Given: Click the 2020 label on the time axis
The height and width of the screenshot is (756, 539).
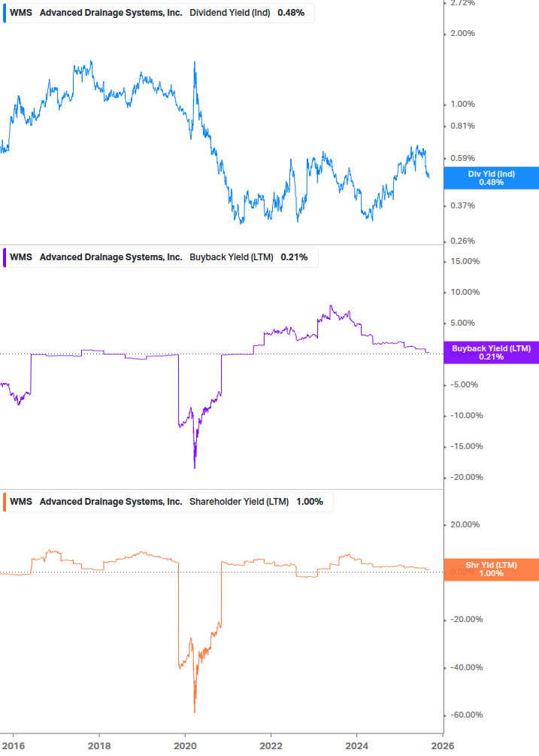Looking at the screenshot, I should click(x=185, y=746).
